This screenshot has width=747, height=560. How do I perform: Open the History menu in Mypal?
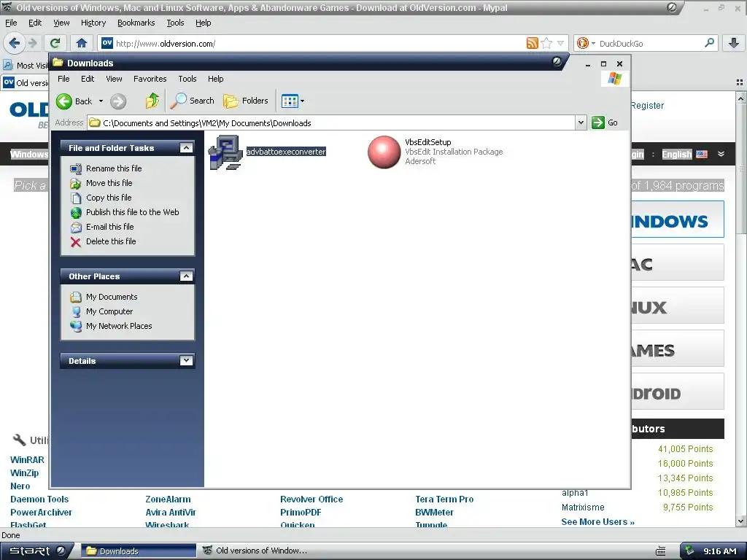pyautogui.click(x=93, y=23)
